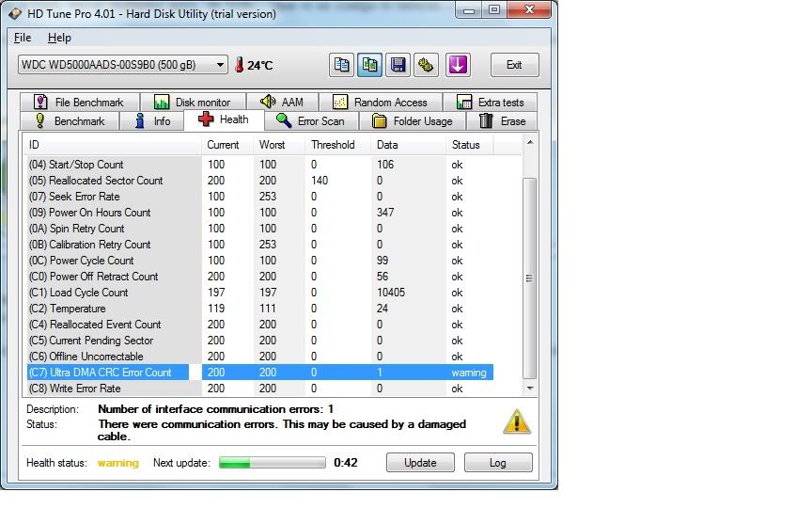812x508 pixels.
Task: Select the (C6) Offline Uncorrectable row
Action: coord(259,357)
